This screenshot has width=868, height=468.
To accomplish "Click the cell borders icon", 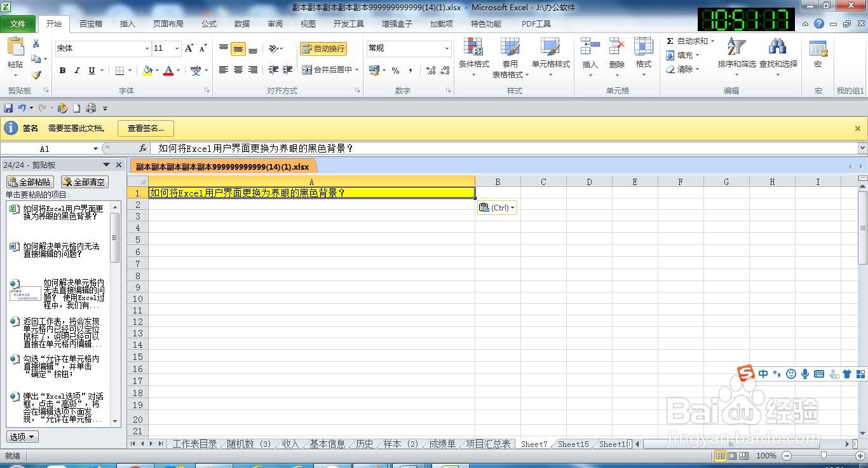I will 120,71.
